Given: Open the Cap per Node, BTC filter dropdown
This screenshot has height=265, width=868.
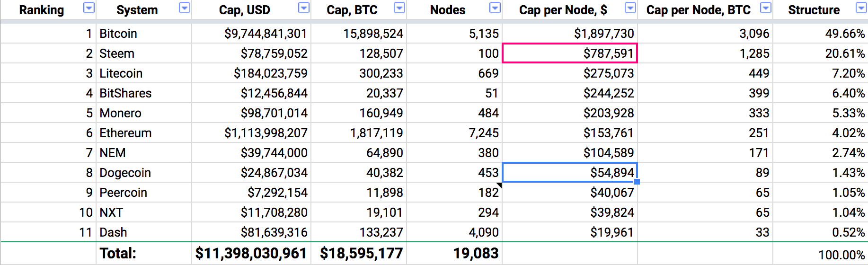Looking at the screenshot, I should pyautogui.click(x=766, y=8).
